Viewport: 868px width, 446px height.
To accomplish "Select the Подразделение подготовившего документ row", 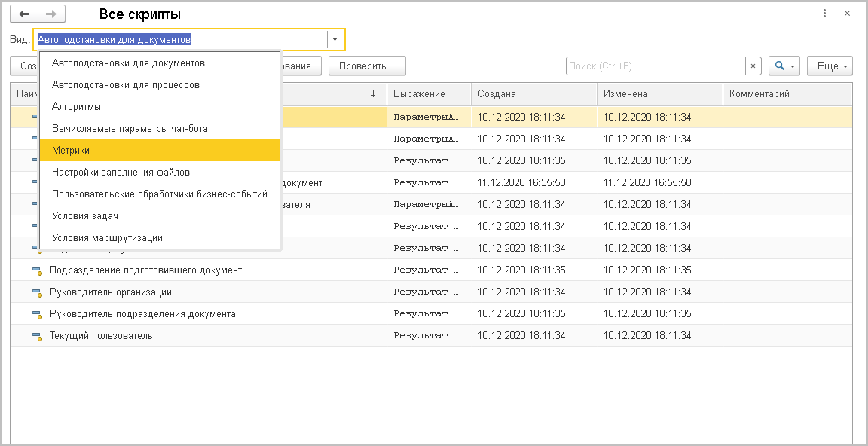I will click(x=145, y=270).
